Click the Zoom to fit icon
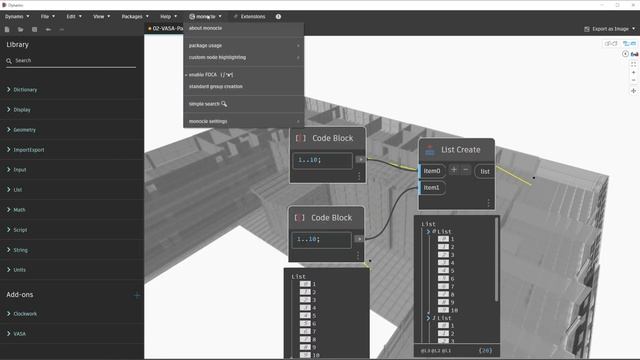640x360 pixels. point(633,64)
